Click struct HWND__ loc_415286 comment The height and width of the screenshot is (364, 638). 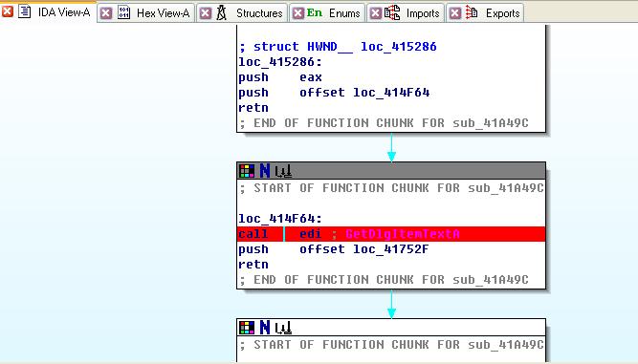[338, 47]
